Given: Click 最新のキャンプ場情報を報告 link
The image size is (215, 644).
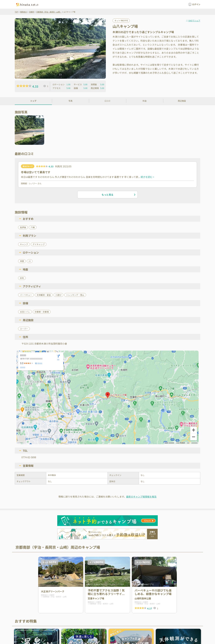Looking at the screenshot, I should [x=141, y=497].
